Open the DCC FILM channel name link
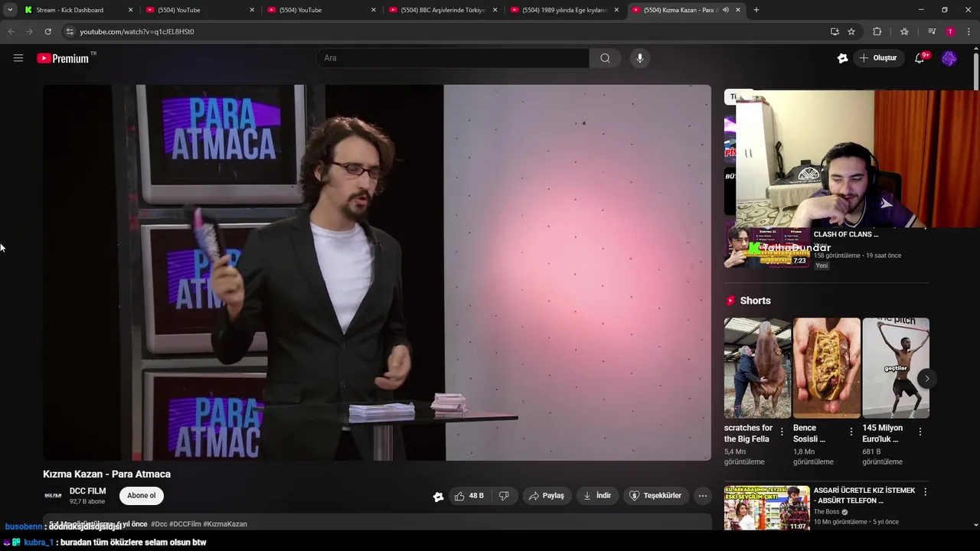 88,491
